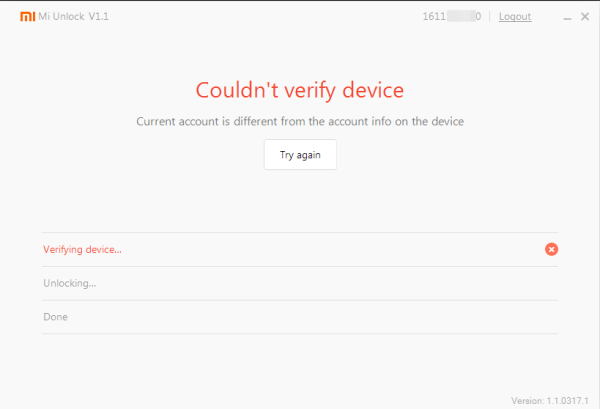This screenshot has height=409, width=600.
Task: Click the account mismatch error message
Action: 300,122
